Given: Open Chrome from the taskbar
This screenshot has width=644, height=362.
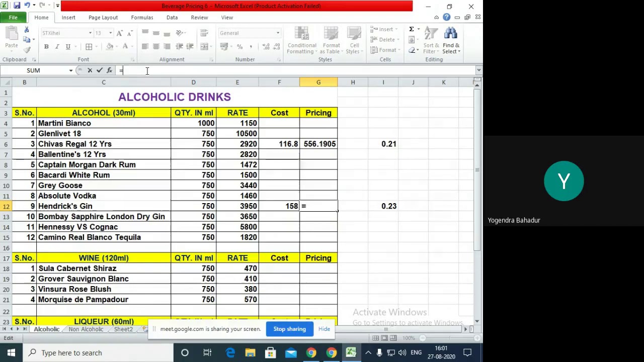Looking at the screenshot, I should (x=311, y=353).
